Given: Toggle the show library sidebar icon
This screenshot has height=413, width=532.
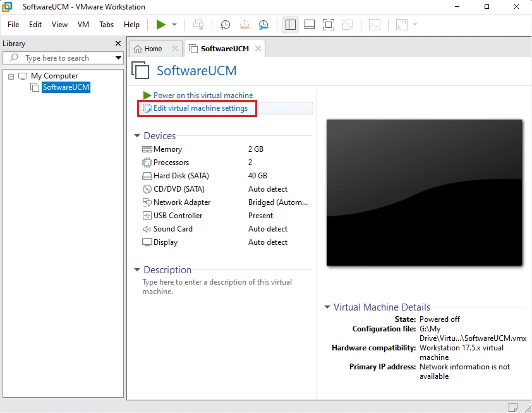Looking at the screenshot, I should click(291, 25).
